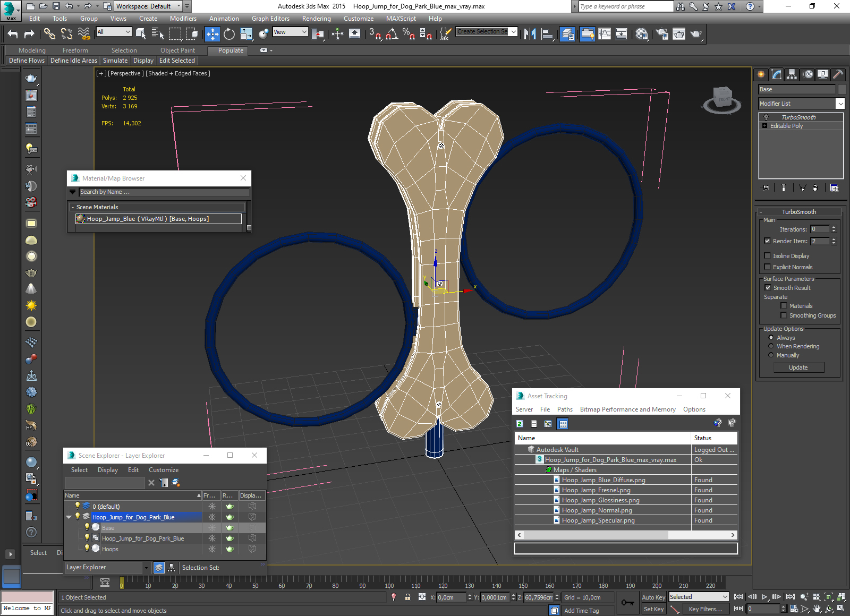Activate the Bind to Space Warp tool
The height and width of the screenshot is (616, 850).
pyautogui.click(x=84, y=34)
